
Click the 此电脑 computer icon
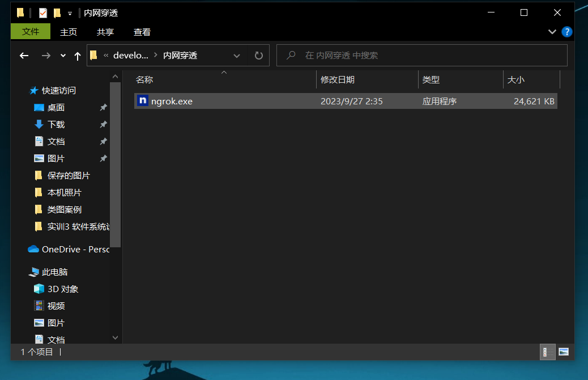pos(33,272)
